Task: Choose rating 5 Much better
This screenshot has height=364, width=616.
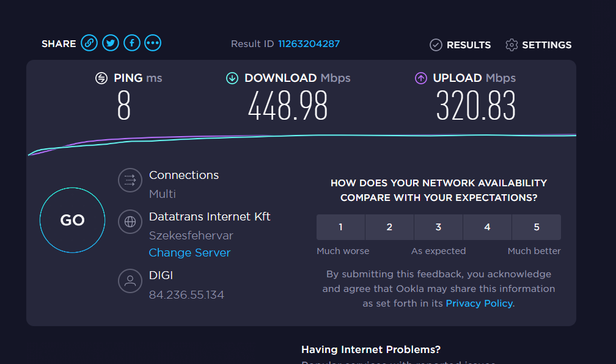Action: point(536,227)
